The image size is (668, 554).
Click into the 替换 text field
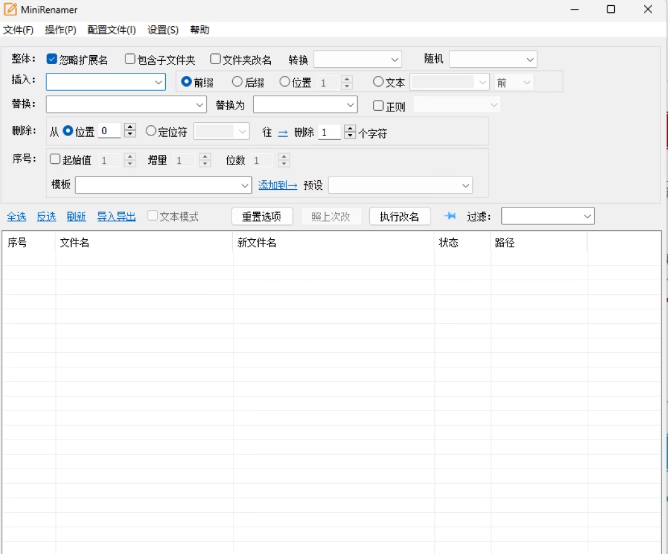coord(120,105)
